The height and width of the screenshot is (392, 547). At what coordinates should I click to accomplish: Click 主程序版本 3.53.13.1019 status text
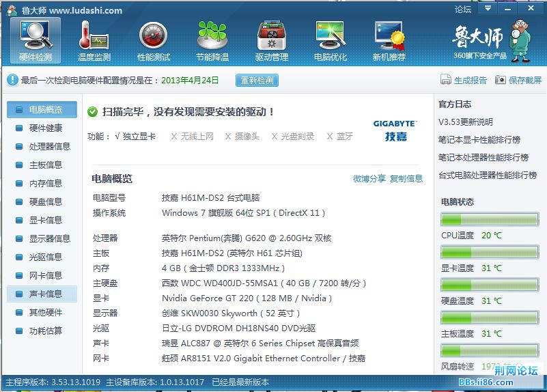point(53,382)
